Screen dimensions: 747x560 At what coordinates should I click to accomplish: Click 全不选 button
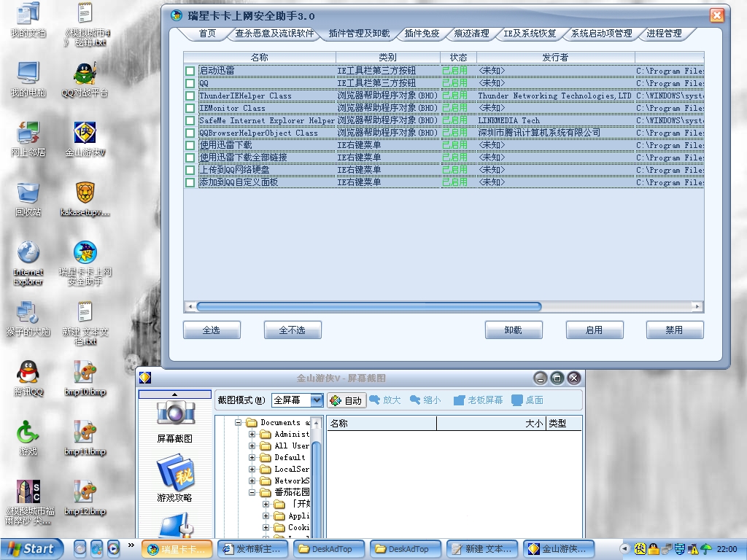(293, 330)
